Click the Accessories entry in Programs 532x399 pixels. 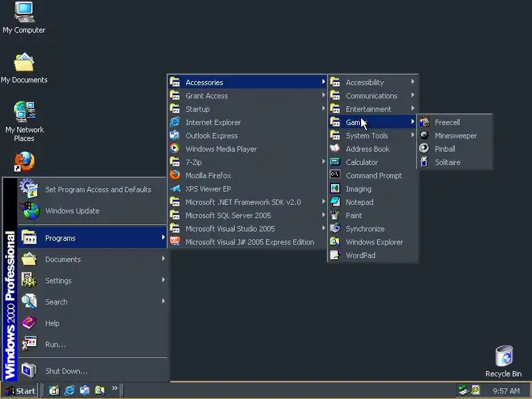247,82
